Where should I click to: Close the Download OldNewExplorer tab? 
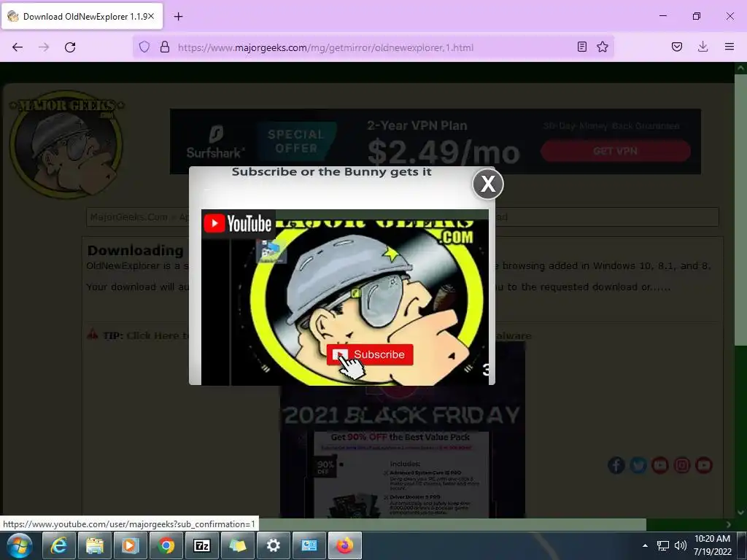pos(150,16)
